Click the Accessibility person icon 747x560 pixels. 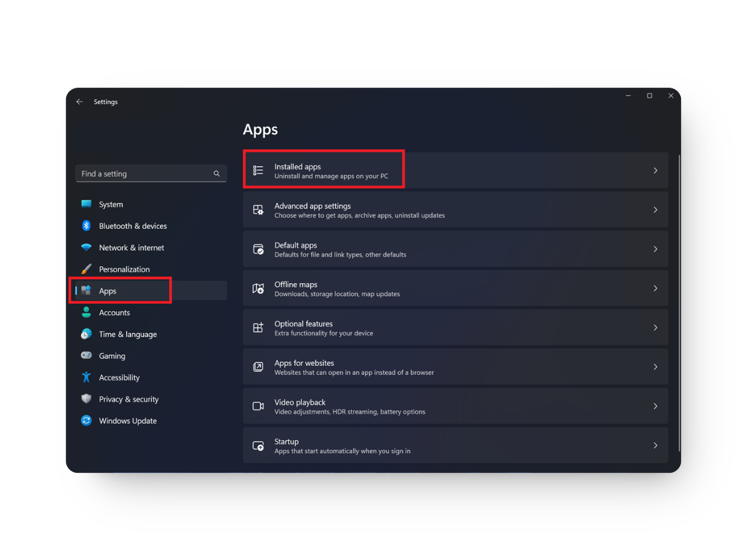point(86,377)
